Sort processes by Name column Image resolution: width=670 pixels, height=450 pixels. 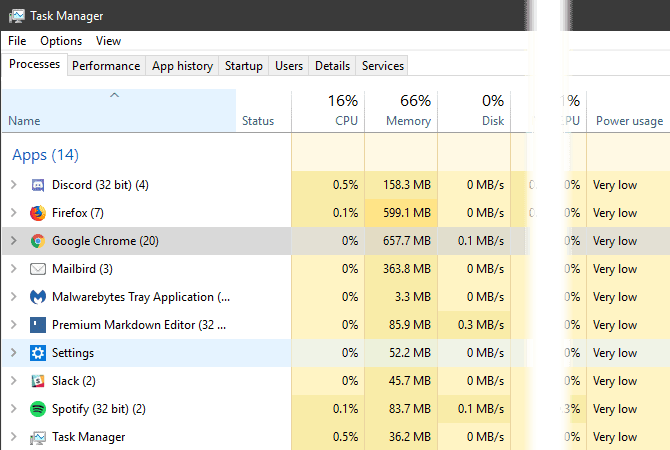point(119,110)
